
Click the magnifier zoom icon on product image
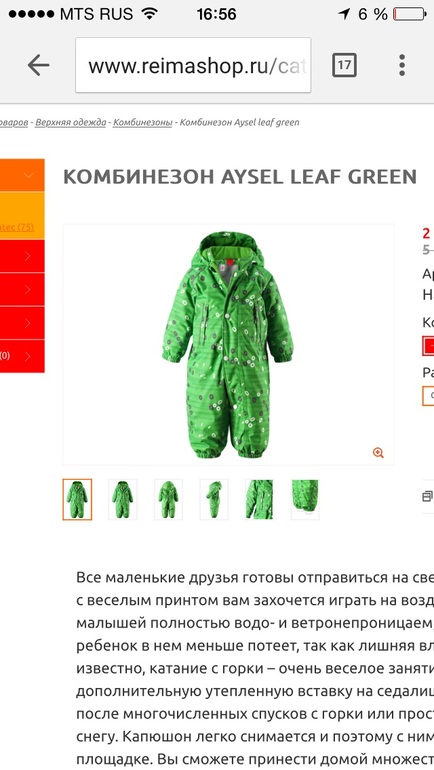coord(378,453)
